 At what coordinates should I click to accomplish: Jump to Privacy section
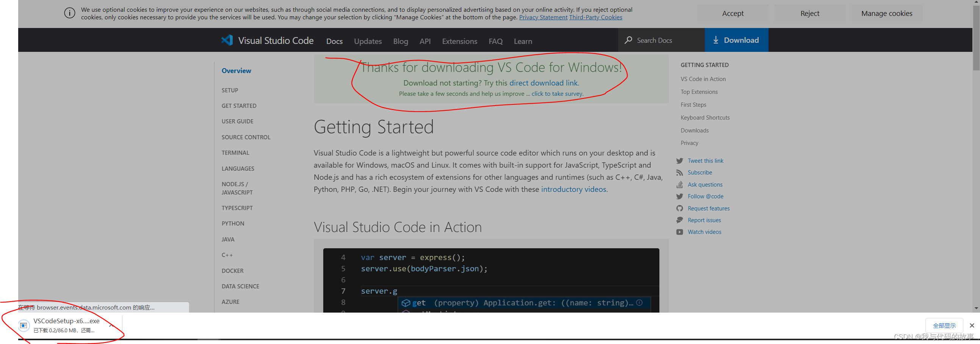click(x=689, y=143)
